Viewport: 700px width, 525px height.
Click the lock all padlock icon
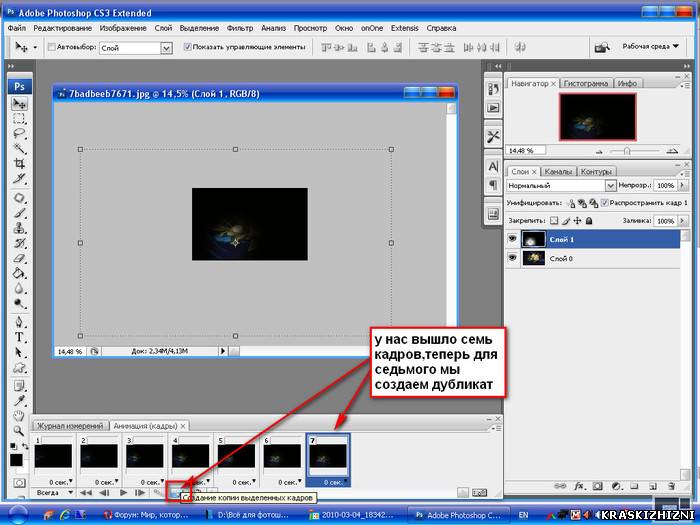click(x=589, y=221)
